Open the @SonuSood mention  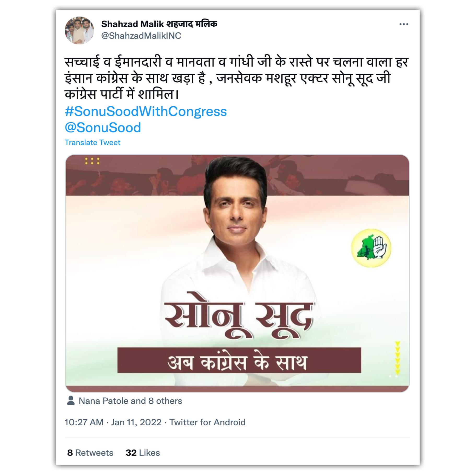coord(103,128)
